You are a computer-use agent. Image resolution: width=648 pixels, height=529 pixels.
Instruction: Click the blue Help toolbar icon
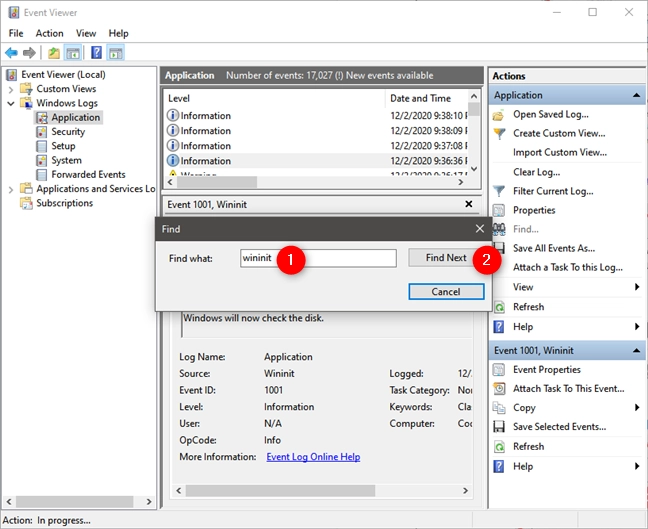[96, 53]
